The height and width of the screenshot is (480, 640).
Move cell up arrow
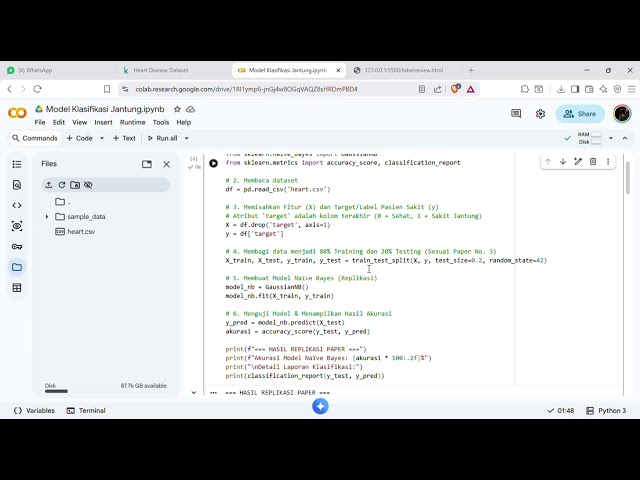[x=548, y=162]
